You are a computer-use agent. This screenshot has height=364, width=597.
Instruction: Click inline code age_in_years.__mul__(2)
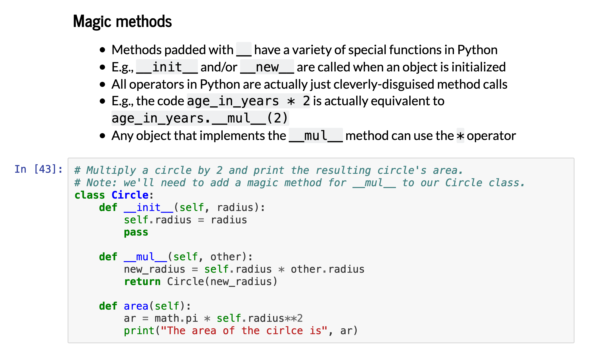click(200, 118)
